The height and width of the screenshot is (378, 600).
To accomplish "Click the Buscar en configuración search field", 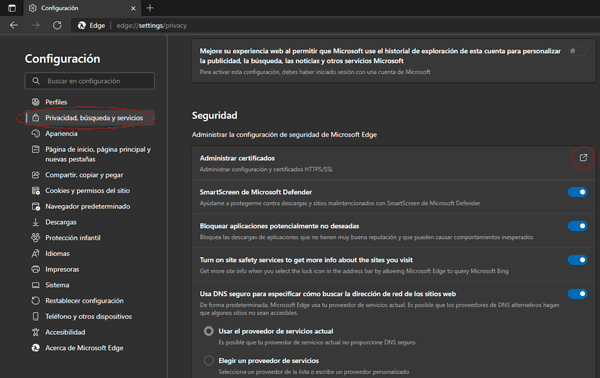I will click(90, 81).
